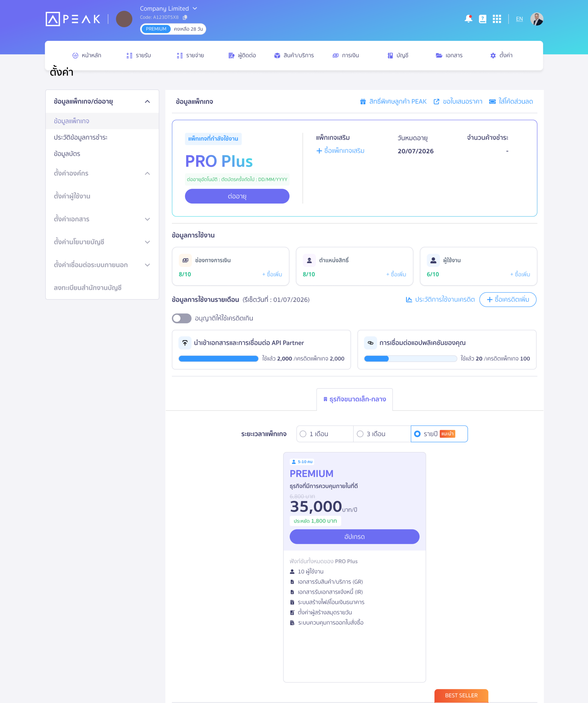
Task: Click the อัปเกรด button
Action: point(355,537)
